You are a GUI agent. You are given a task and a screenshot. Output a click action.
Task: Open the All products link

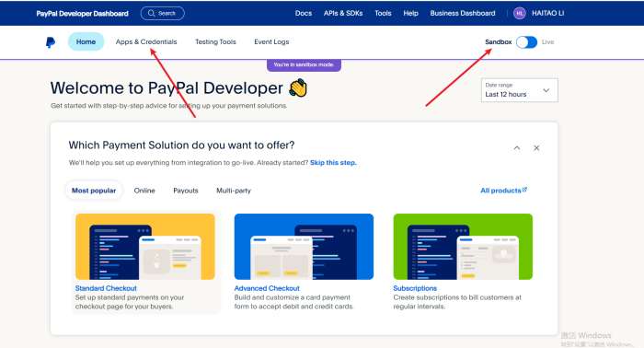[x=503, y=191]
